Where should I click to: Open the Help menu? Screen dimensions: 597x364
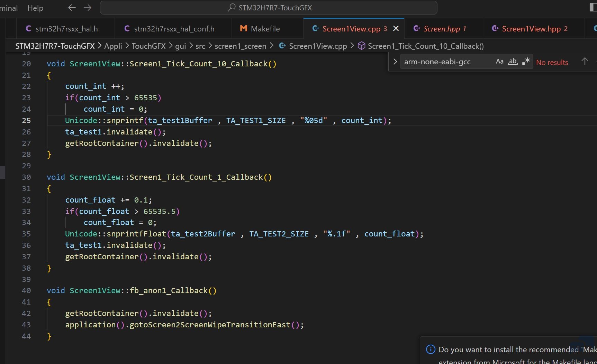(35, 8)
